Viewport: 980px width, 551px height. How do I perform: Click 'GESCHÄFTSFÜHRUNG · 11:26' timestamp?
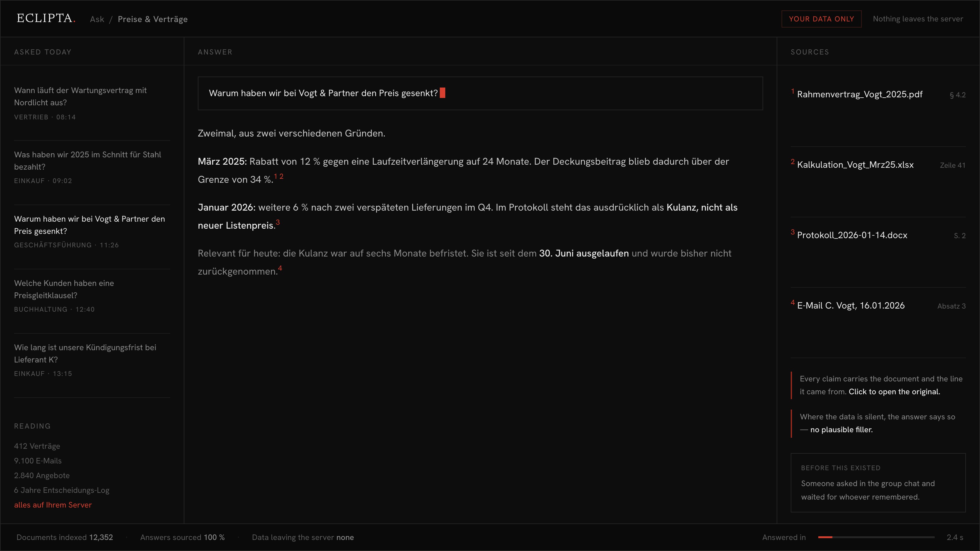[66, 245]
